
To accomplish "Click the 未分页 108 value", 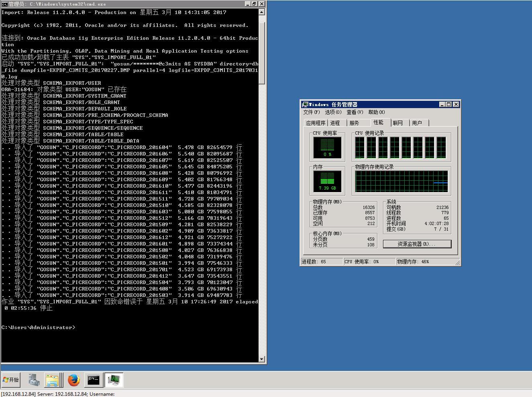I will click(x=371, y=245).
